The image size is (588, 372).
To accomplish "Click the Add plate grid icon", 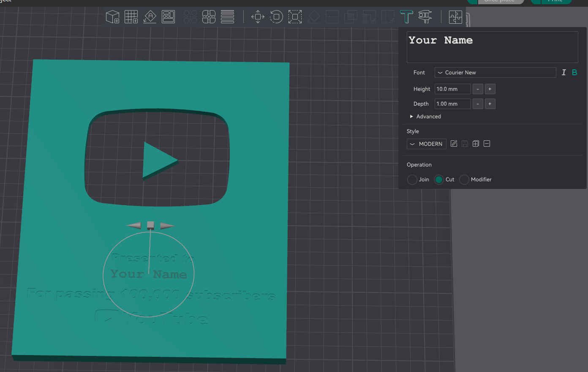I will tap(131, 17).
